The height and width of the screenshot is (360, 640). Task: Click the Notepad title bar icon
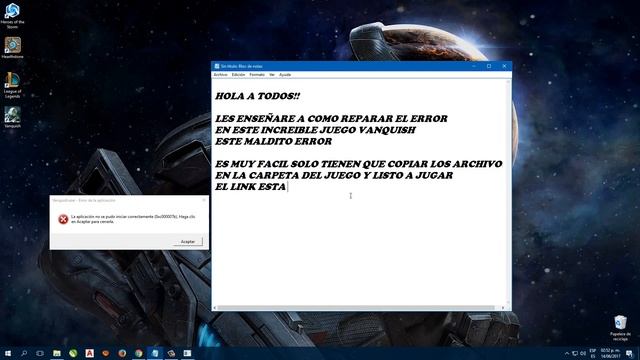217,66
